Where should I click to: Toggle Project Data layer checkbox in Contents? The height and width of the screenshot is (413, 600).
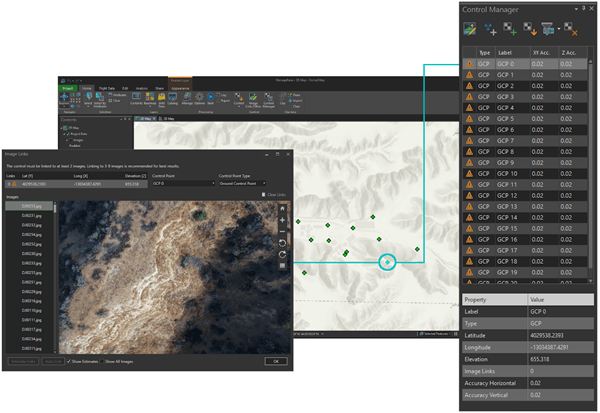click(68, 134)
